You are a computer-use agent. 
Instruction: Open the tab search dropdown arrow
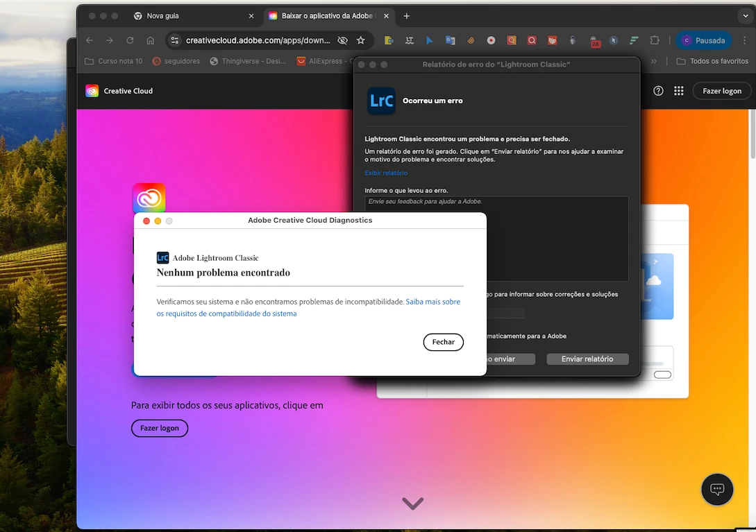pyautogui.click(x=746, y=16)
